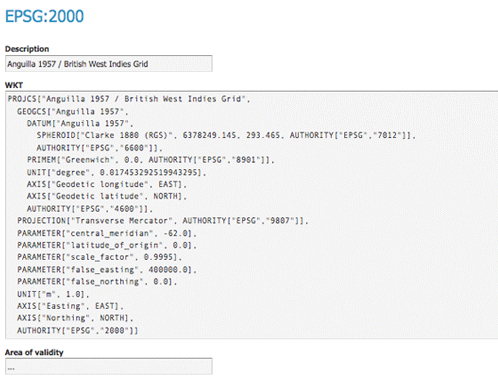Open the EPSG:2000 heading link
498x380 pixels.
[x=44, y=16]
